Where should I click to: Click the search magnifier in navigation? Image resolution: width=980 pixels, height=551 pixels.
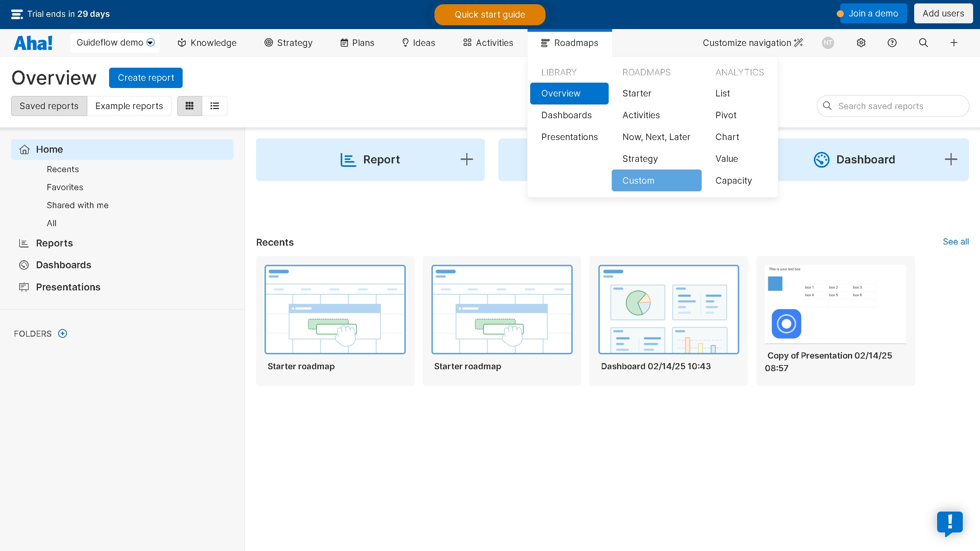tap(923, 43)
